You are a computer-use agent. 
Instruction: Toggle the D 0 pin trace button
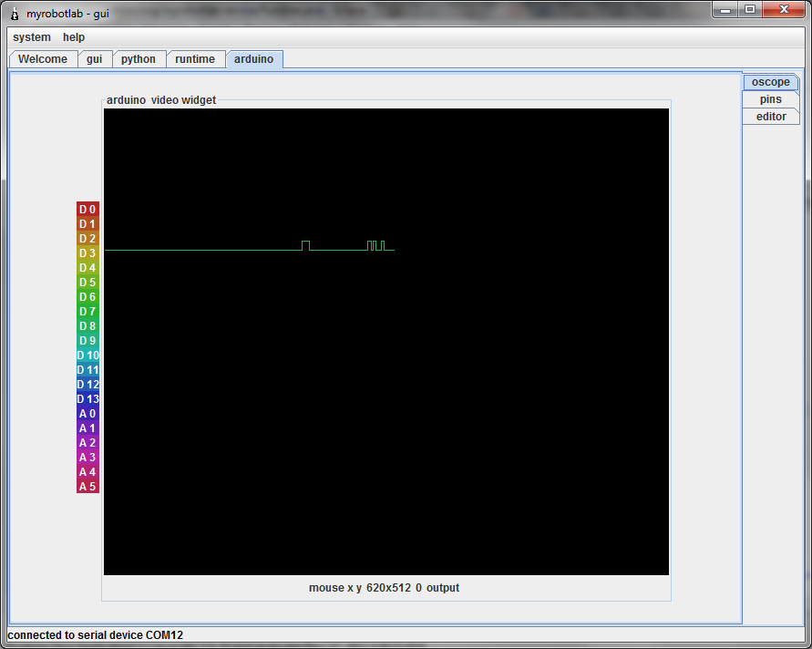pyautogui.click(x=87, y=210)
